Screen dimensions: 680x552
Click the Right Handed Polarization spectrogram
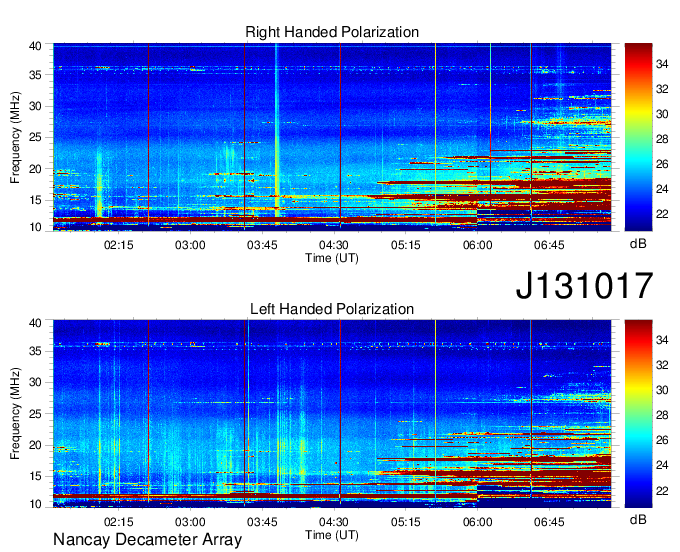tap(332, 137)
